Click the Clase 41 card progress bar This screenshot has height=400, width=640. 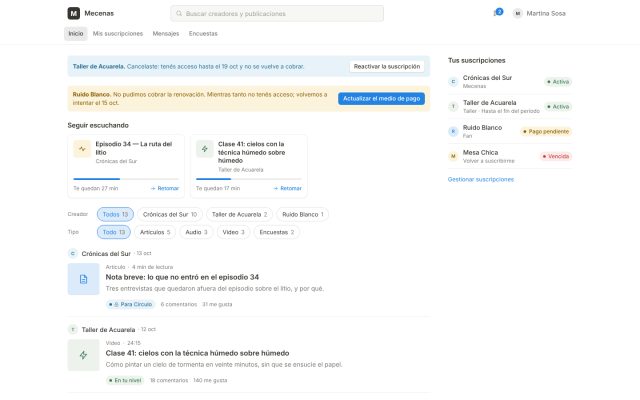tap(249, 179)
